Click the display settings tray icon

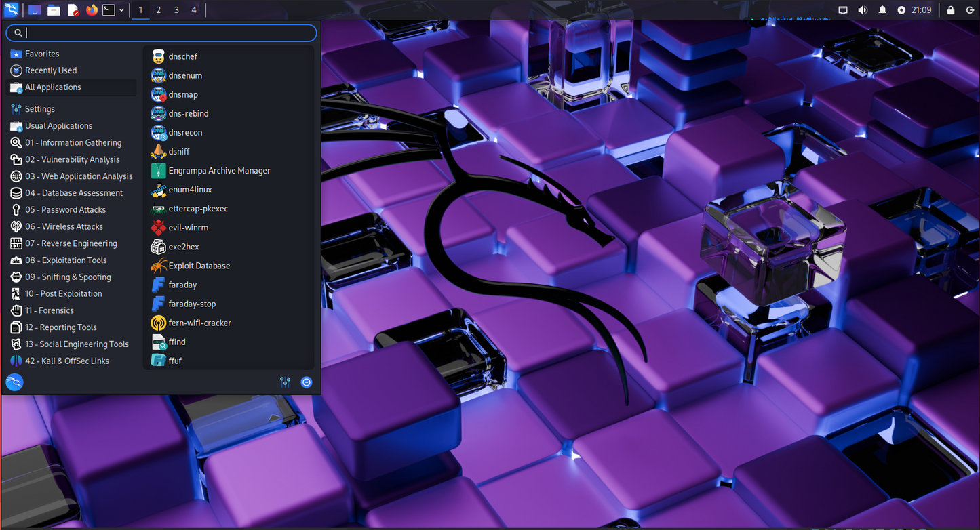843,10
